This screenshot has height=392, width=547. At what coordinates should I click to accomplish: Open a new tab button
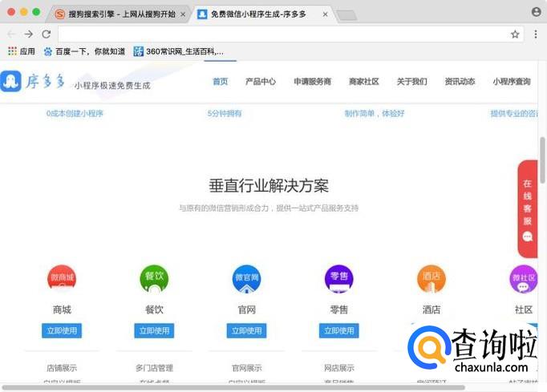pos(346,15)
